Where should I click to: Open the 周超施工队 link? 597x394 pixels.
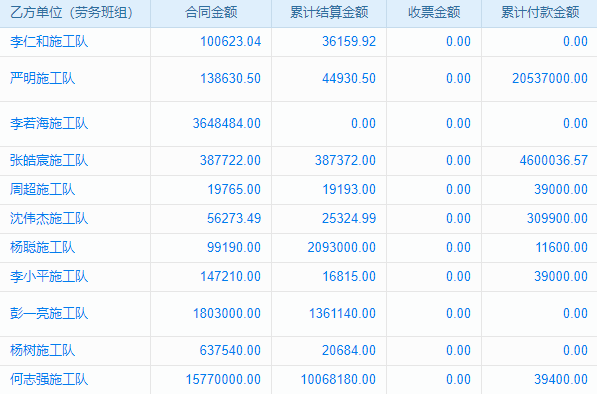pyautogui.click(x=43, y=189)
